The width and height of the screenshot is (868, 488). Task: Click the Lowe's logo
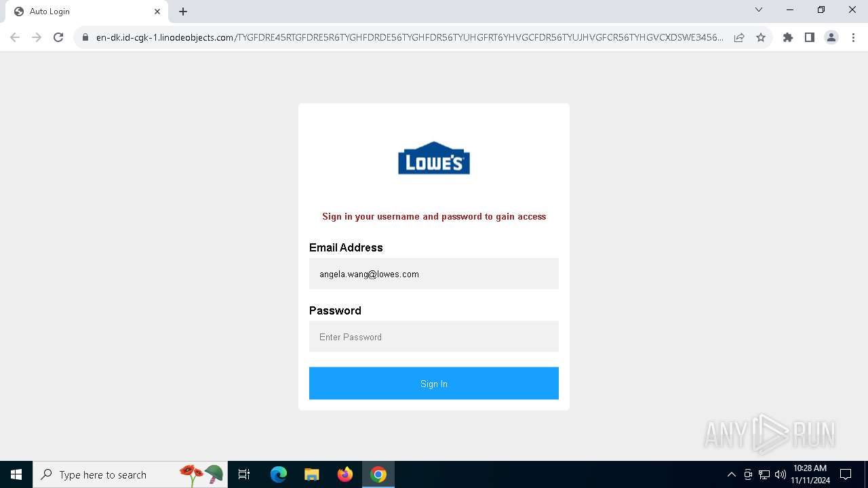[x=434, y=158]
